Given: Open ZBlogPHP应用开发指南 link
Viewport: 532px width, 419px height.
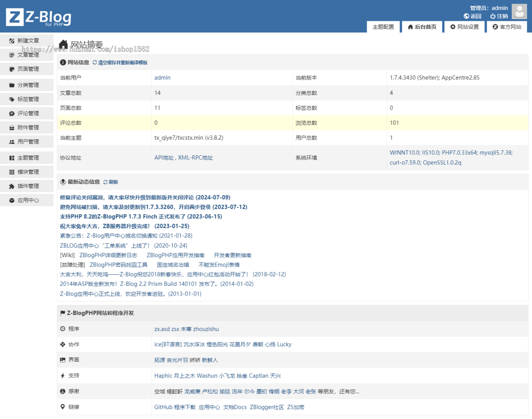Looking at the screenshot, I should point(176,255).
